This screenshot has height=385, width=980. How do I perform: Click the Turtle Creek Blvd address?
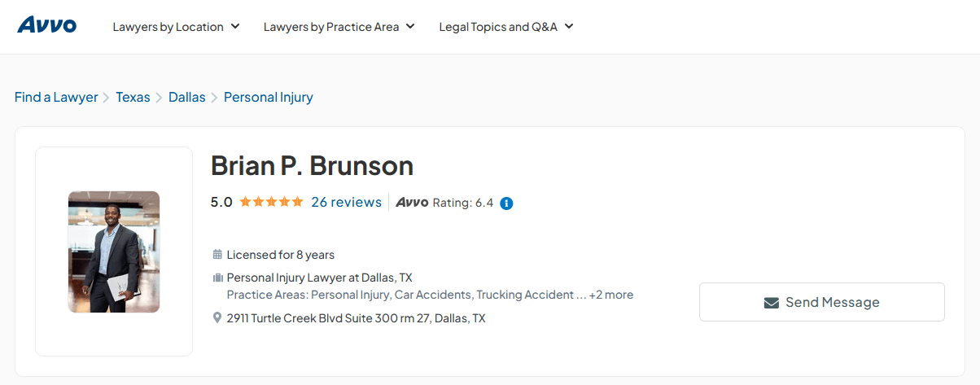[x=356, y=318]
